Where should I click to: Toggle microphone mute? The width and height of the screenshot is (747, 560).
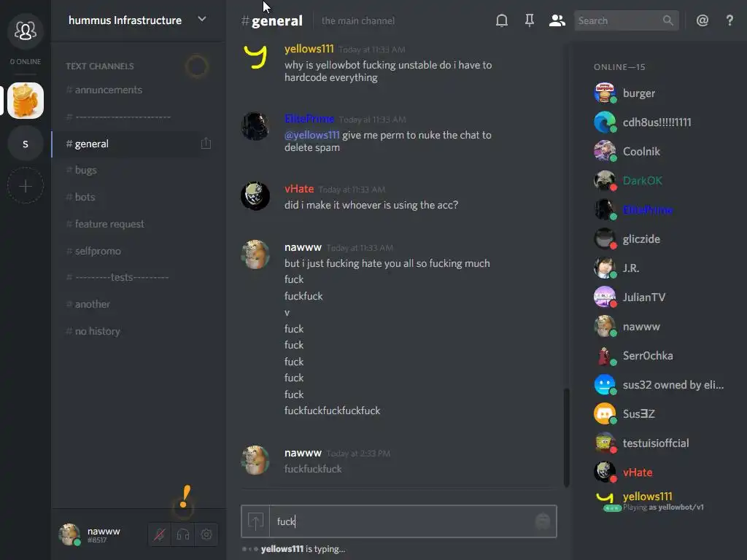pos(160,534)
